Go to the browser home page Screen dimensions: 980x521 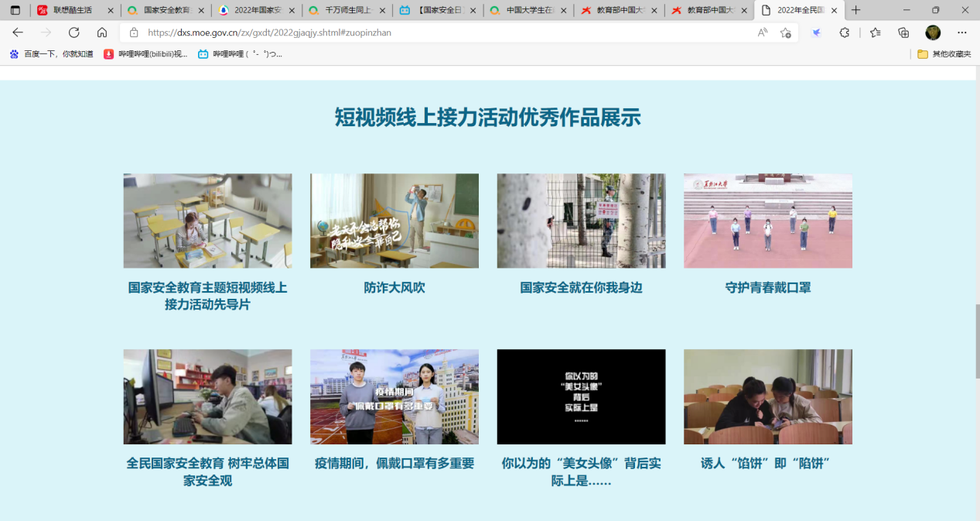pyautogui.click(x=102, y=33)
